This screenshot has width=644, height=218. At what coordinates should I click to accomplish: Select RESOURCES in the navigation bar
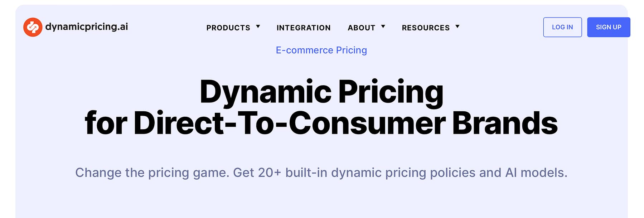426,28
